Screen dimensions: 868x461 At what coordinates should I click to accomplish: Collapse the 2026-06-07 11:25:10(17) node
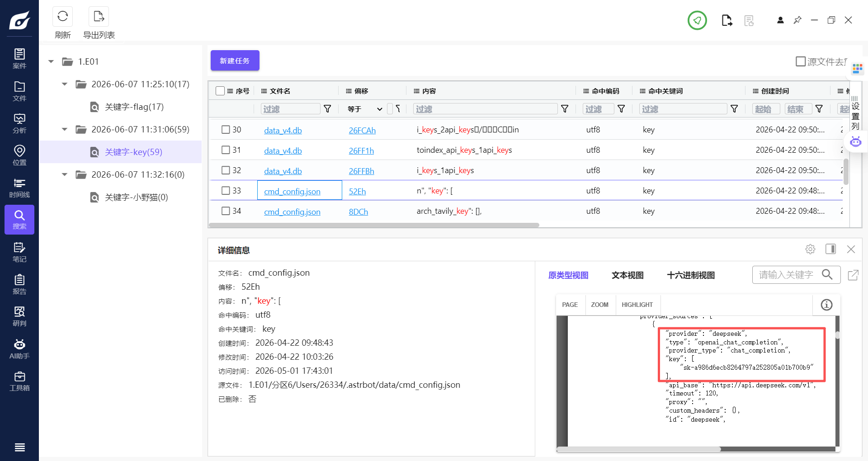point(65,84)
